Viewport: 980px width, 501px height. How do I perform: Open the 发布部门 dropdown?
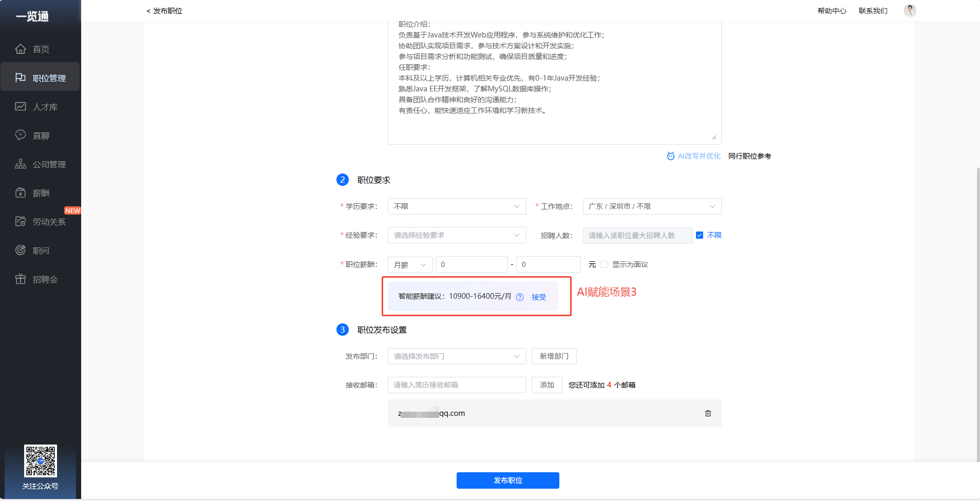tap(457, 356)
